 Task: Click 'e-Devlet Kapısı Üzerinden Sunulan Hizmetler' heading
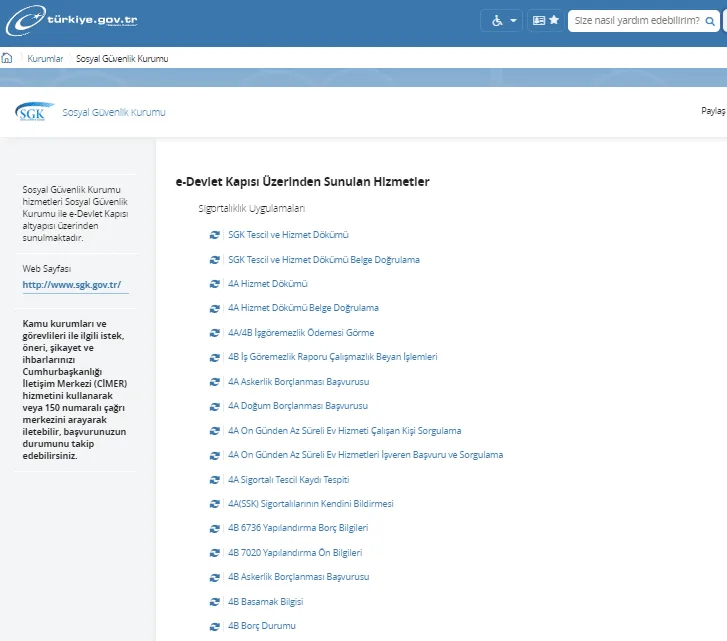[x=302, y=182]
